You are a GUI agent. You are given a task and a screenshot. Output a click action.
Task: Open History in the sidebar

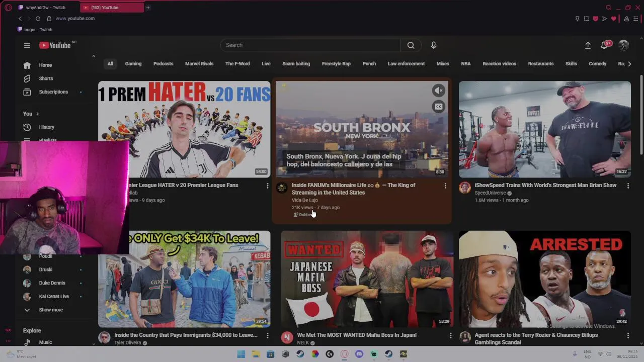(47, 127)
